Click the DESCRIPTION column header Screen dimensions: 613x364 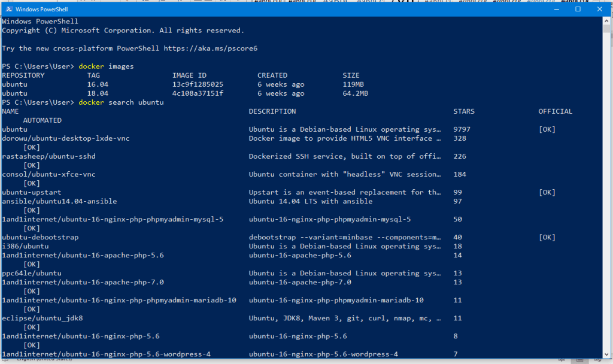pos(272,111)
